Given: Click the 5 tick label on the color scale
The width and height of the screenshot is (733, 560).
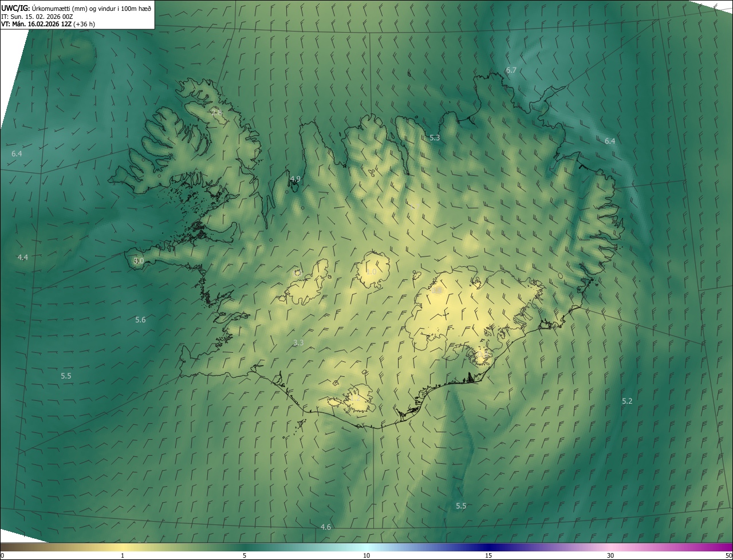Looking at the screenshot, I should click(x=245, y=555).
